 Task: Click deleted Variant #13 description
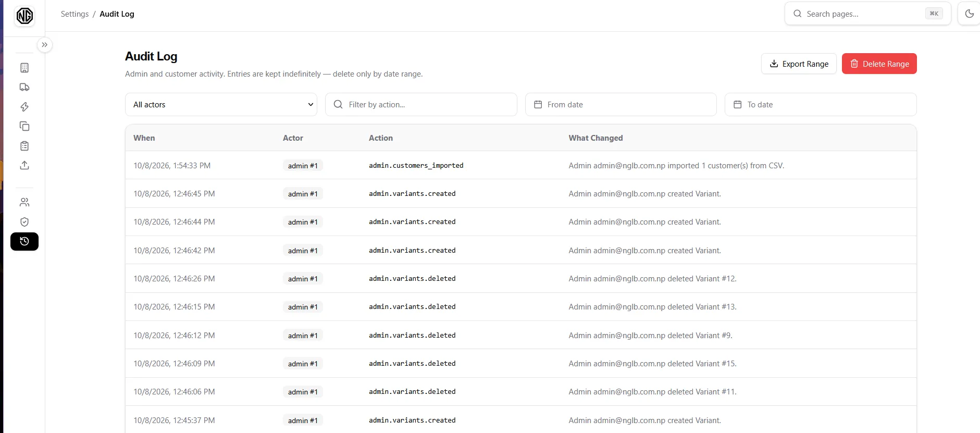tap(652, 306)
